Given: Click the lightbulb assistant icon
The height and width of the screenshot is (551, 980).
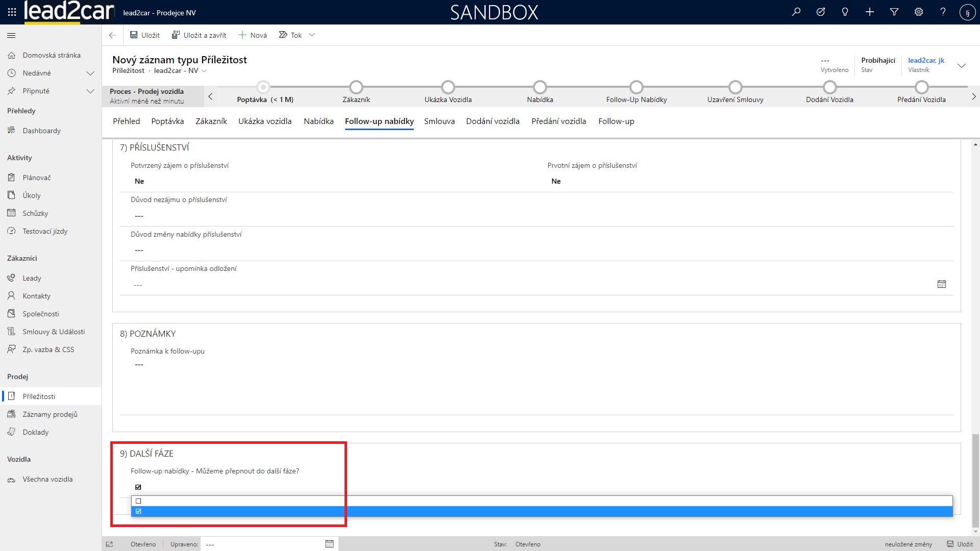Looking at the screenshot, I should pyautogui.click(x=845, y=12).
